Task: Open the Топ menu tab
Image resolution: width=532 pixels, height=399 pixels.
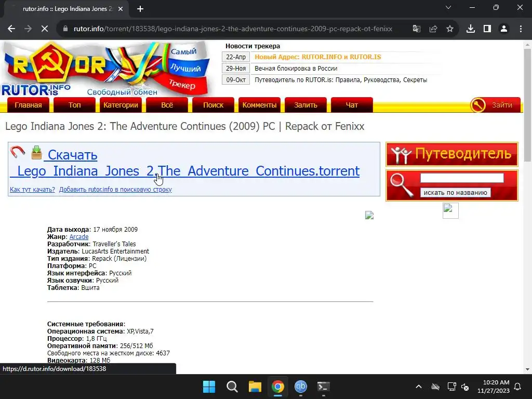Action: click(75, 105)
